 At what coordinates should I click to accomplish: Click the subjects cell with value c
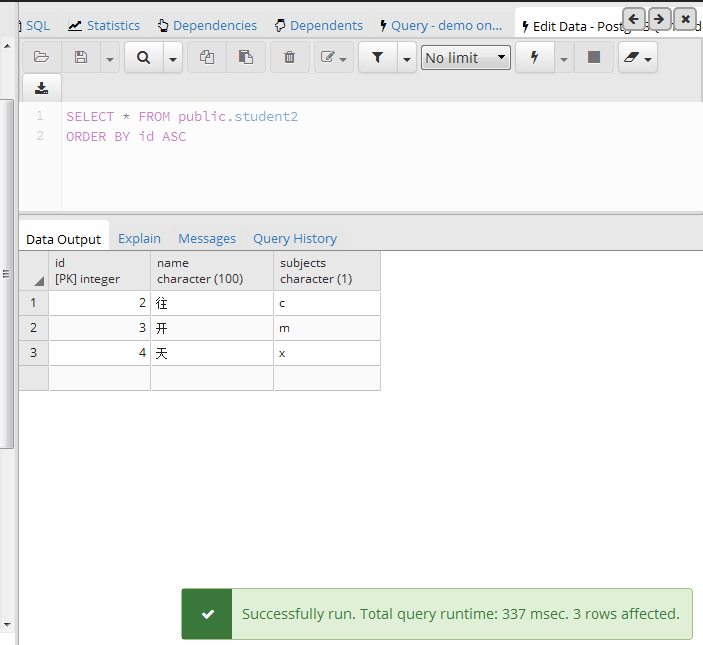[x=327, y=303]
